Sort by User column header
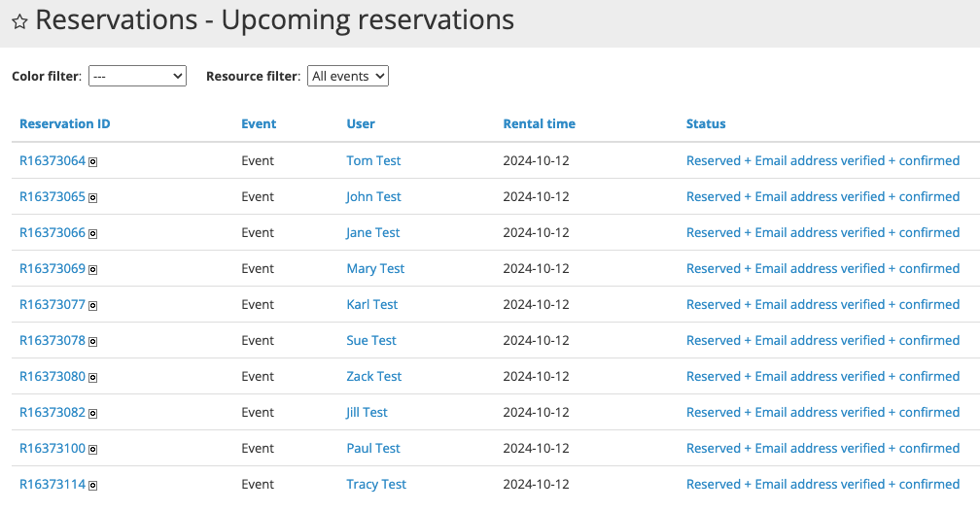 tap(361, 123)
